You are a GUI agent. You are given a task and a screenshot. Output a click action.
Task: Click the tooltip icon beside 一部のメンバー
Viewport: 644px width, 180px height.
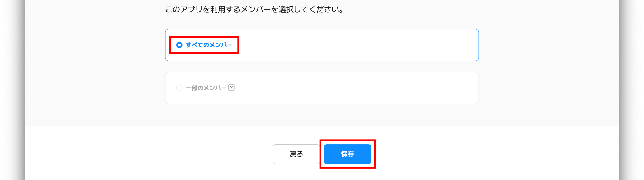click(232, 88)
